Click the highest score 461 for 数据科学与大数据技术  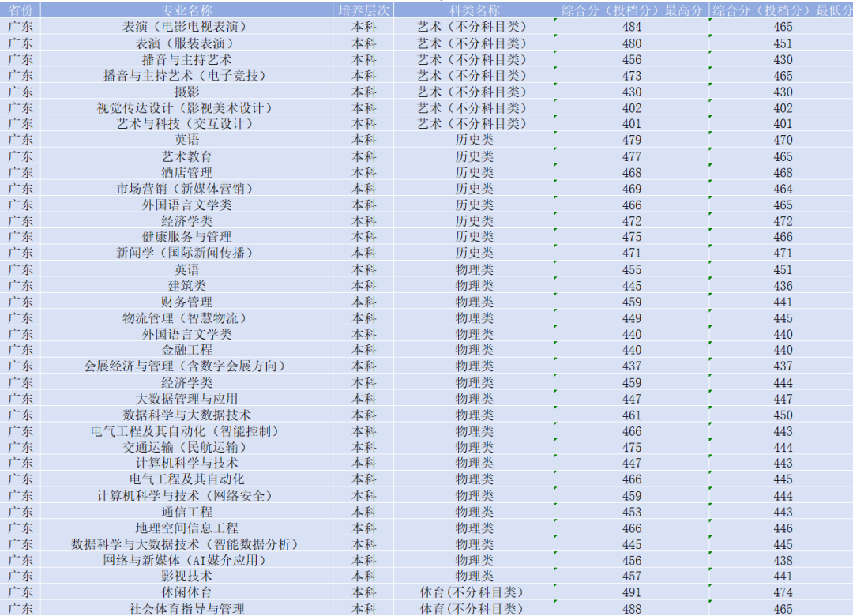[632, 415]
